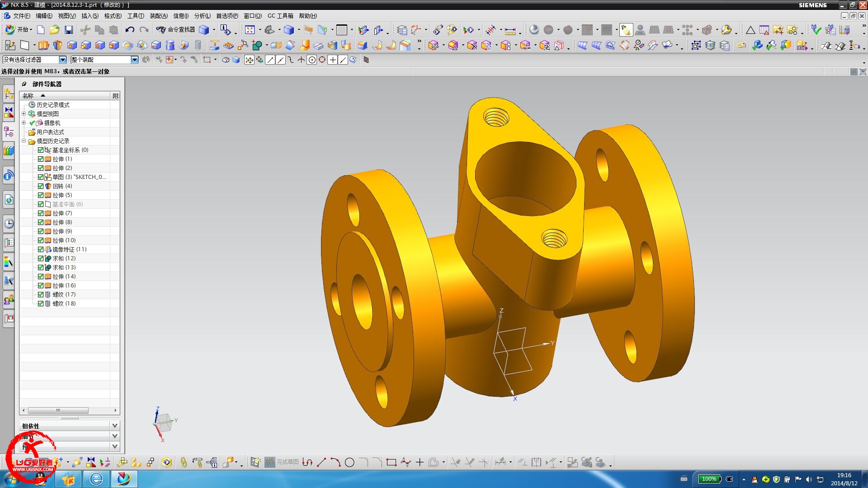868x488 pixels.
Task: Click the Sketch icon in feature toolbar
Action: [x=10, y=45]
